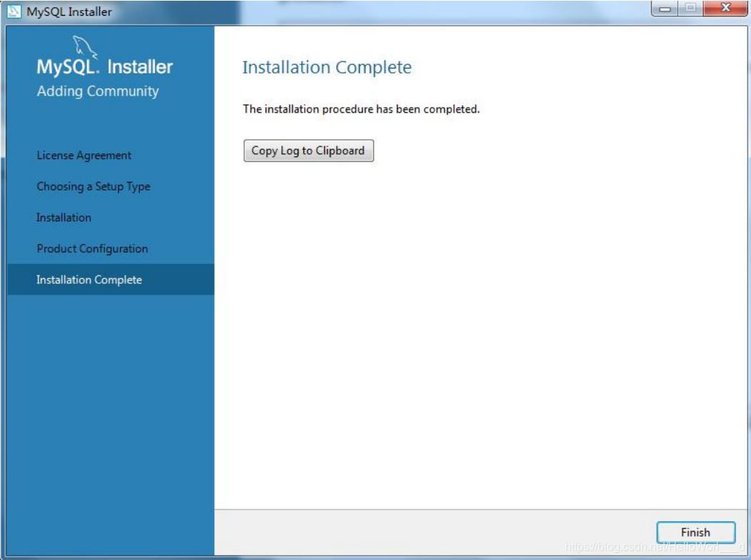Click the MySQL dolphin logo

84,46
